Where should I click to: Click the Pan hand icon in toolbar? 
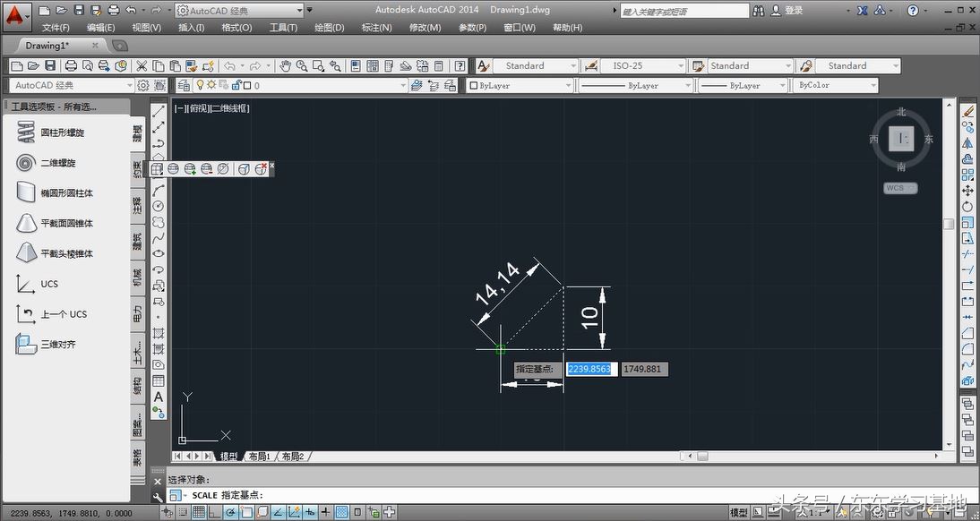(285, 66)
